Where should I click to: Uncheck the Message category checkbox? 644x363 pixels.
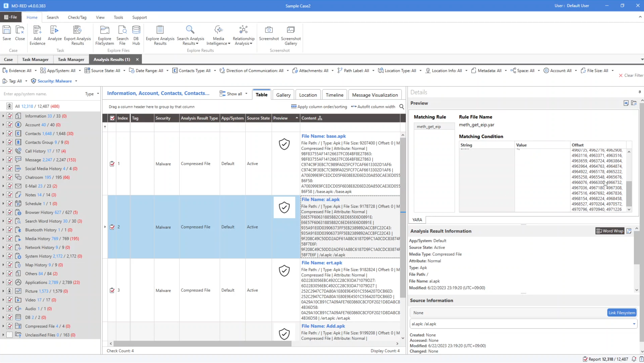click(x=10, y=160)
